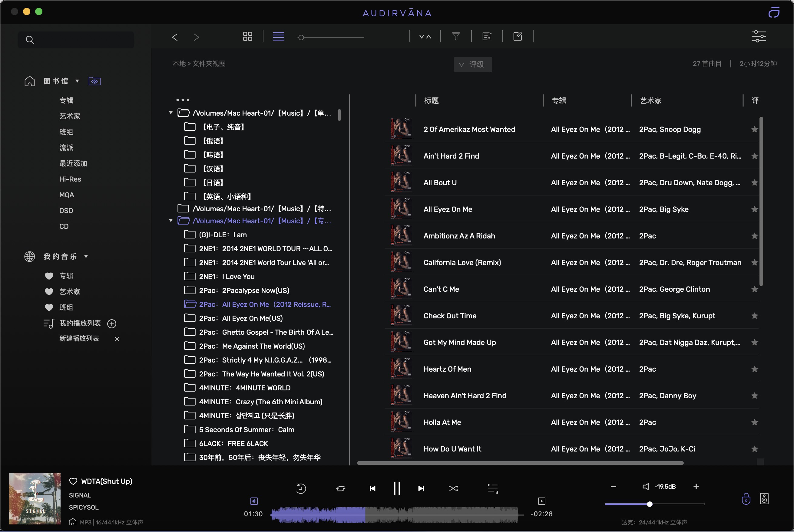Click the volume slider handle
This screenshot has width=794, height=532.
click(649, 504)
